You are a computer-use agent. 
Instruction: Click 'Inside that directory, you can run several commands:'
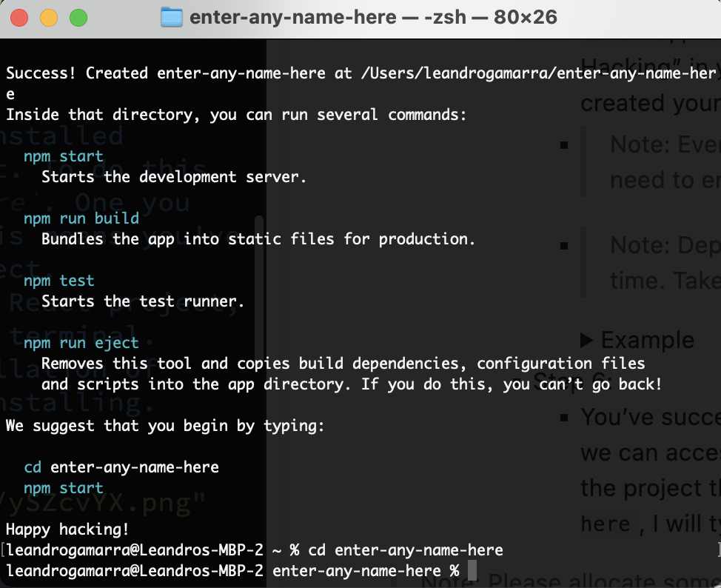click(x=236, y=115)
